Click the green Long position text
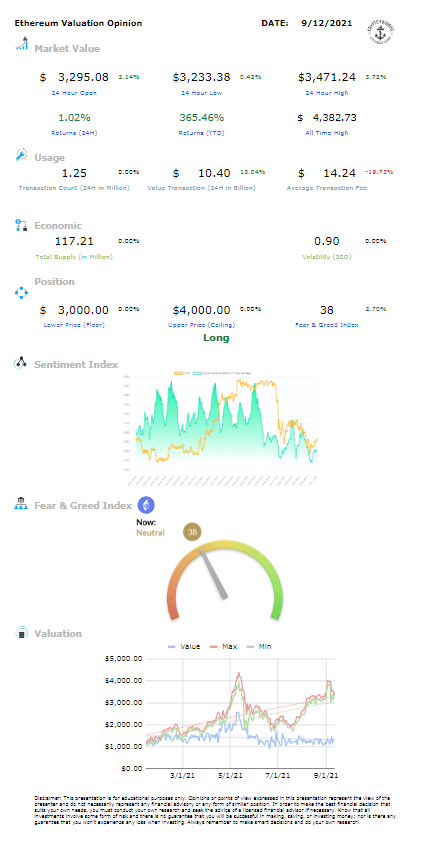This screenshot has height=846, width=433. pos(216,338)
